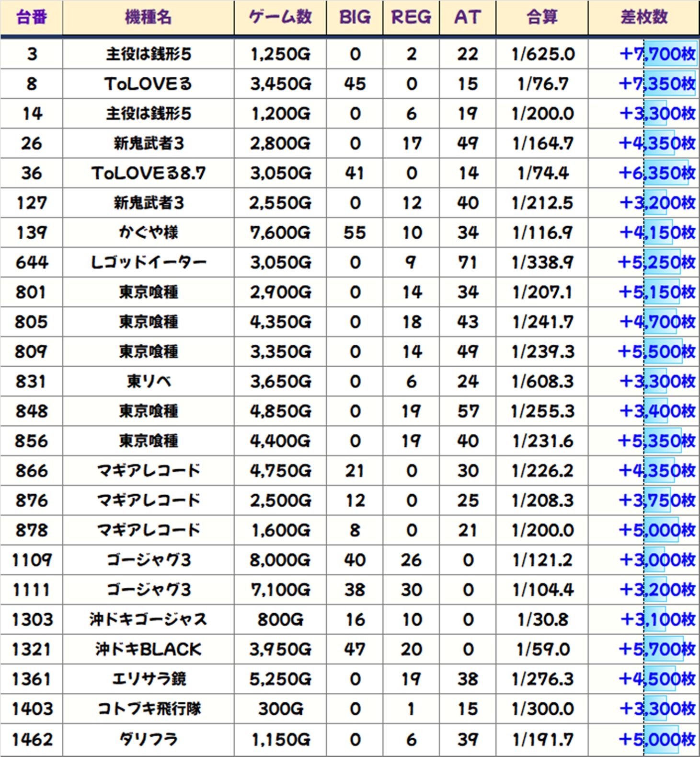Select the 8,000G game count cell
Image resolution: width=700 pixels, height=757 pixels.
pyautogui.click(x=280, y=560)
